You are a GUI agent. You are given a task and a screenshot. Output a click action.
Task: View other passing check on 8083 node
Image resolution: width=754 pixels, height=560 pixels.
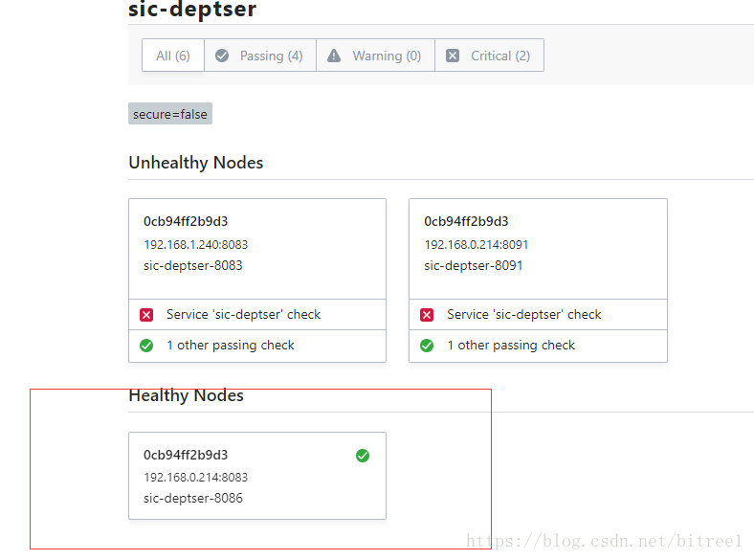(x=257, y=346)
